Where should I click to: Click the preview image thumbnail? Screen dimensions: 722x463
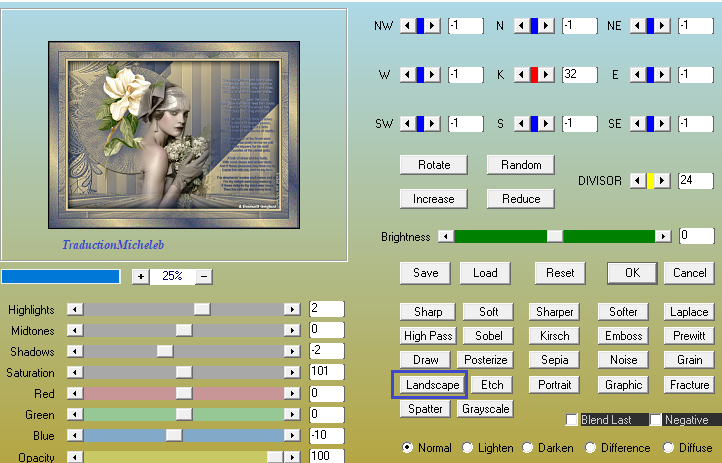[x=174, y=135]
